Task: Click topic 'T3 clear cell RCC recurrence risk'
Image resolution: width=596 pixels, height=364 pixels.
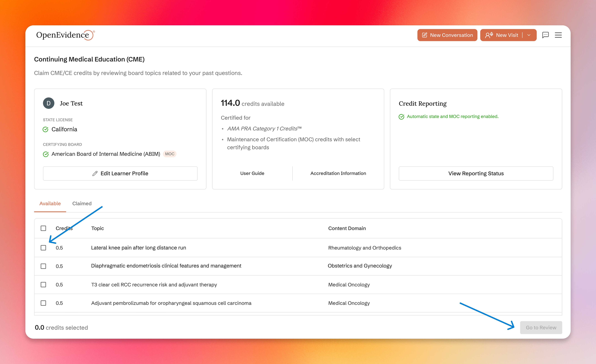Action: click(154, 285)
